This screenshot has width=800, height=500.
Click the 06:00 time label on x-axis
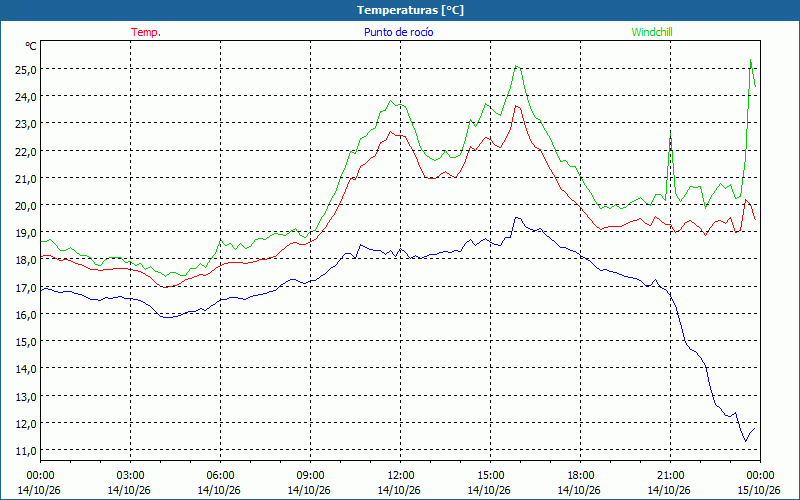pyautogui.click(x=220, y=476)
